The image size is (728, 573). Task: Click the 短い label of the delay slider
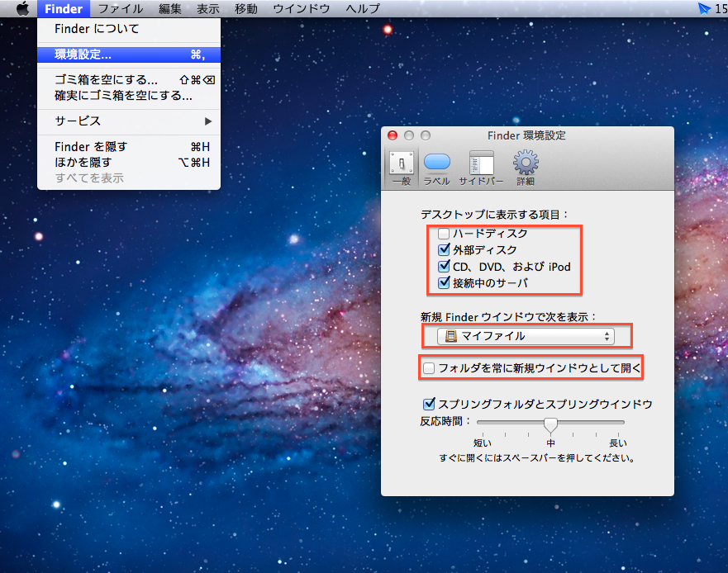[483, 443]
